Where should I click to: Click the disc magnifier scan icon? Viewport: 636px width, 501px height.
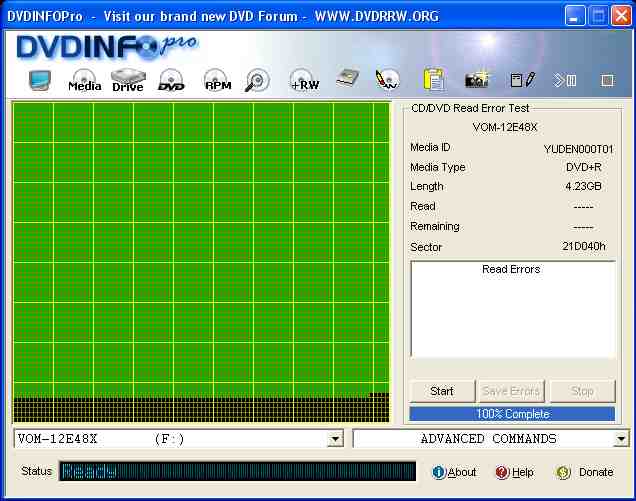click(x=257, y=80)
